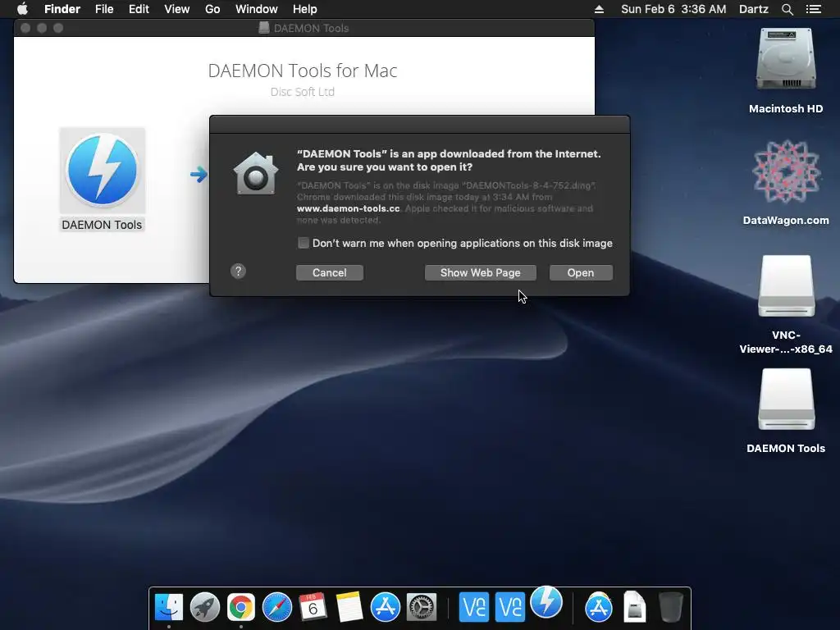Open the File menu
Viewport: 840px width, 630px height.
pos(104,9)
